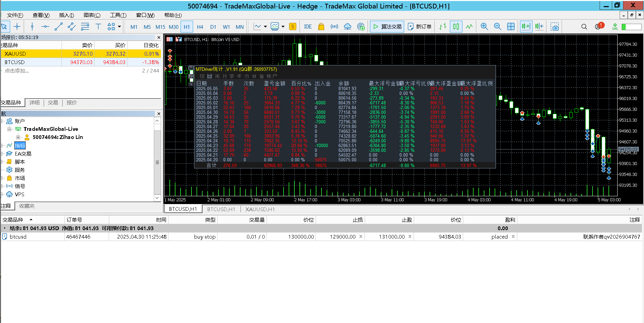Click the zoom in magnifier icon
The width and height of the screenshot is (644, 323).
click(484, 27)
